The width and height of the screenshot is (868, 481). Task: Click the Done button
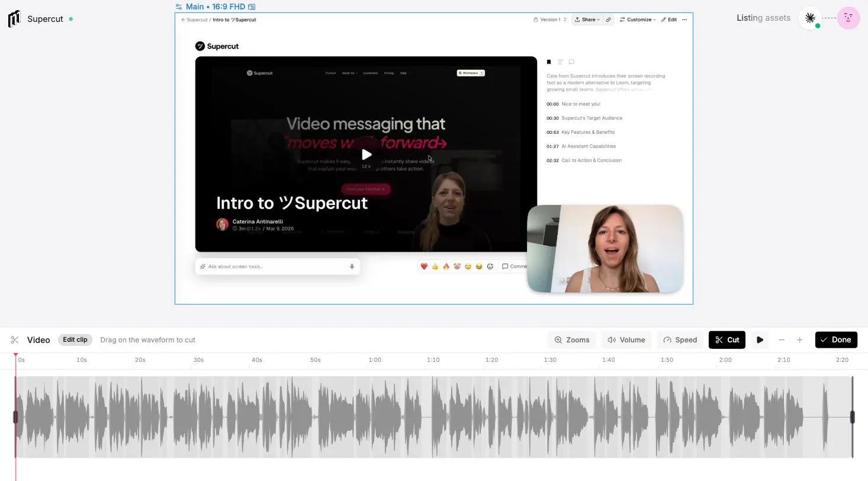[836, 340]
